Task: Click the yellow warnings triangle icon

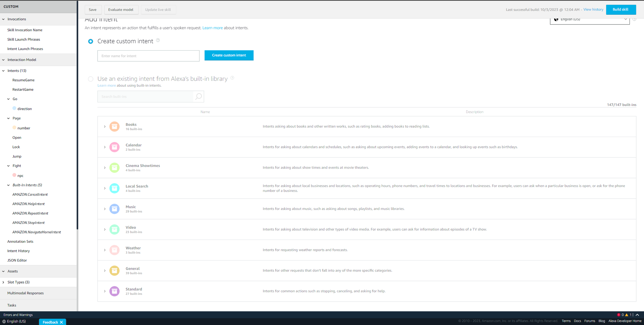Action: [626, 315]
